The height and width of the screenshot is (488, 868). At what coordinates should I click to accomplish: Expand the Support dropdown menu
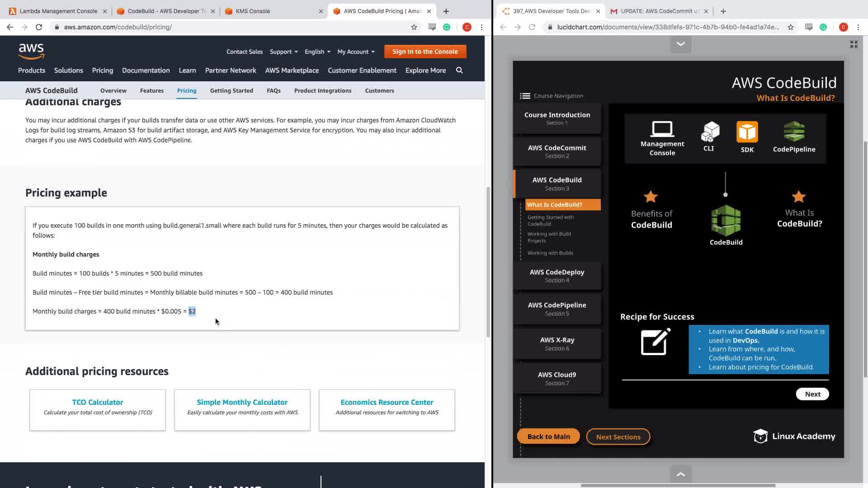click(283, 52)
